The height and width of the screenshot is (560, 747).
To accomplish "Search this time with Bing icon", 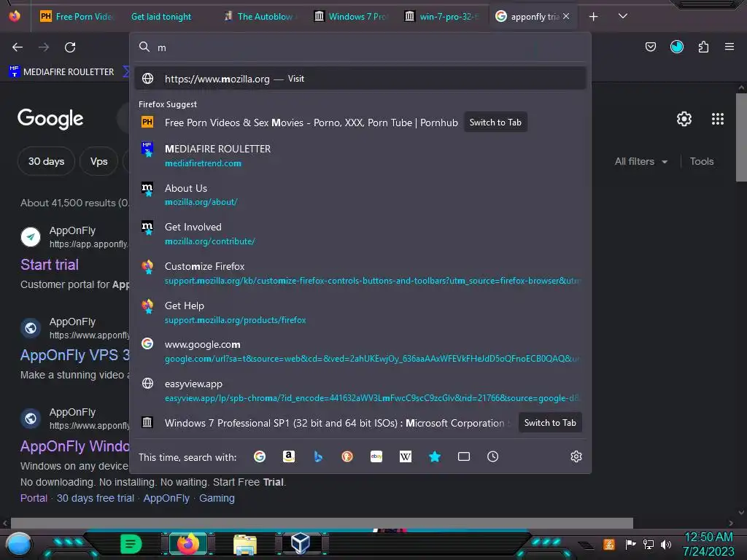I will coord(318,456).
